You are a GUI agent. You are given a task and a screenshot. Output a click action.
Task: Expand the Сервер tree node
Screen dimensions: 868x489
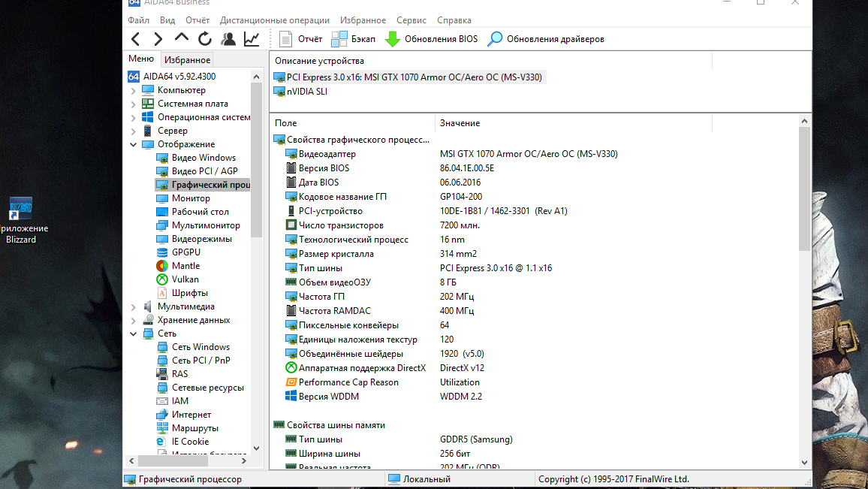[x=134, y=131]
